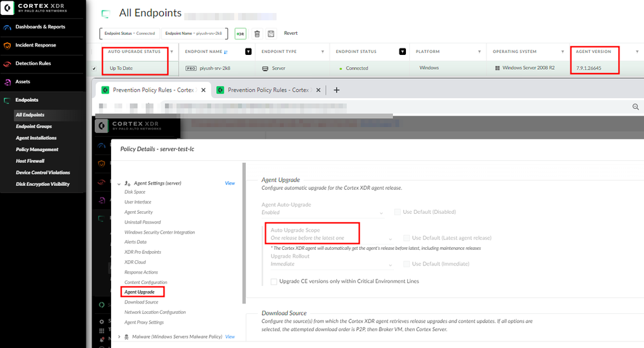Toggle Use Default (Disabled) checkbox
644x348 pixels.
397,212
